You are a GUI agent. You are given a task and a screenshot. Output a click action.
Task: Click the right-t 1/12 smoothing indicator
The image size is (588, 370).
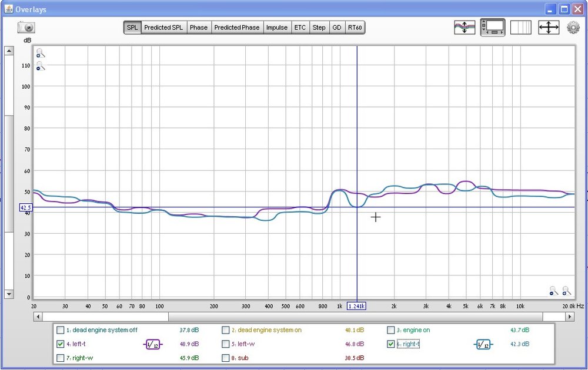click(483, 344)
